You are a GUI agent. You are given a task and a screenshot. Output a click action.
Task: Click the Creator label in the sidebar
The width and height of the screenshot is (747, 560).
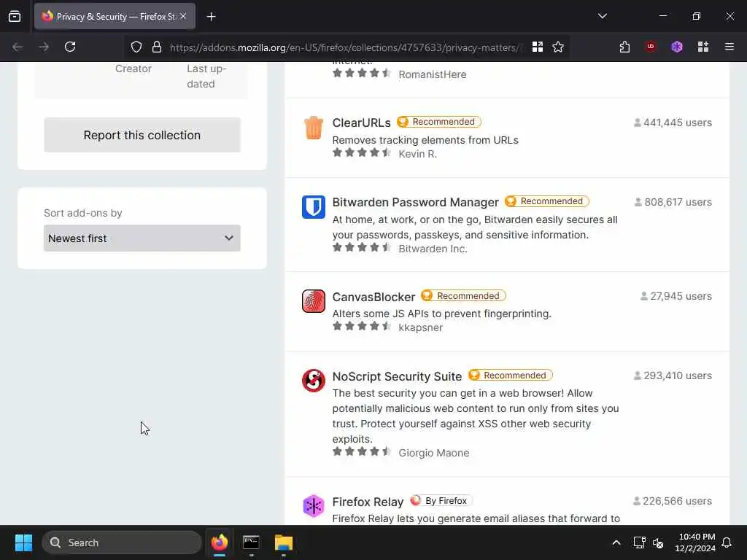133,69
